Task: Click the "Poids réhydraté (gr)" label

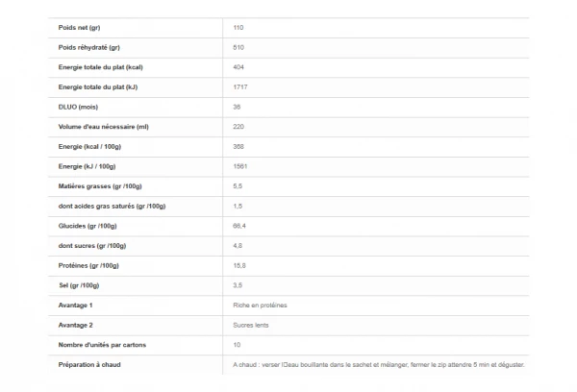Action: 89,47
